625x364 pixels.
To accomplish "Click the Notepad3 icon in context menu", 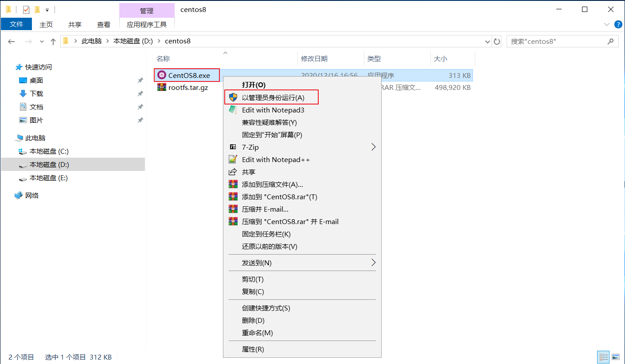I will click(233, 110).
